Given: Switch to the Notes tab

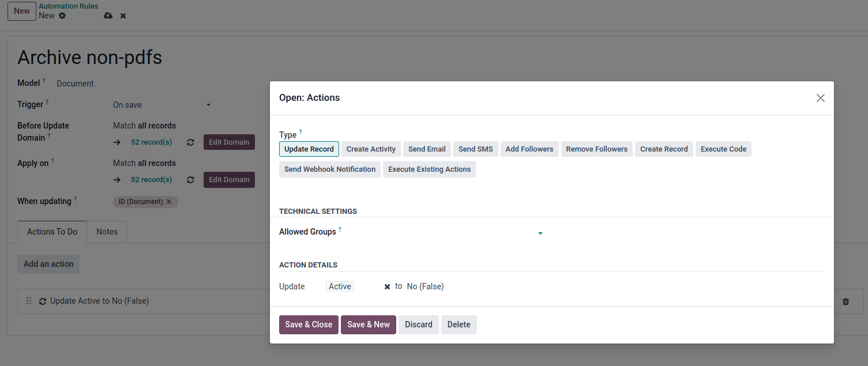Looking at the screenshot, I should click(x=107, y=232).
